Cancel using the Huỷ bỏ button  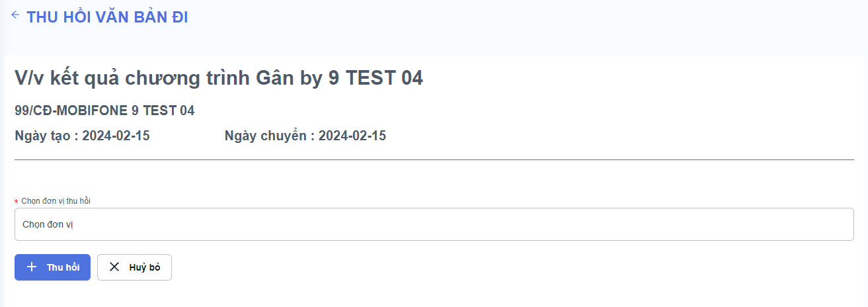[134, 267]
